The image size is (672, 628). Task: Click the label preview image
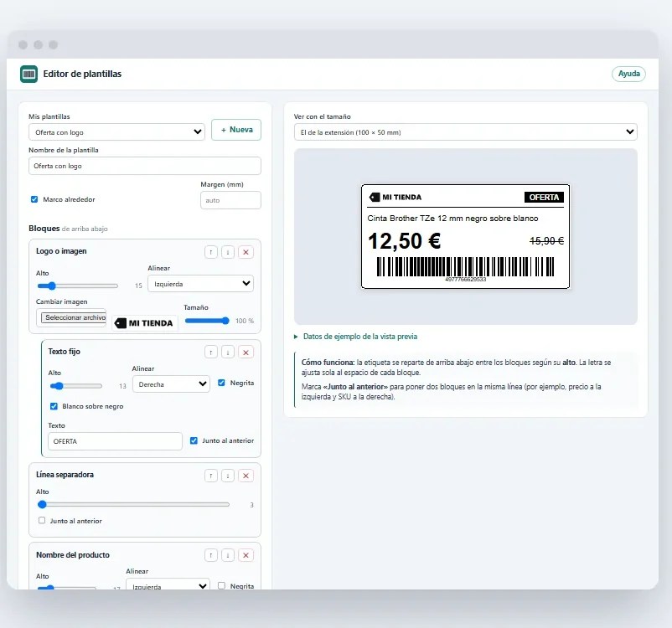(465, 236)
